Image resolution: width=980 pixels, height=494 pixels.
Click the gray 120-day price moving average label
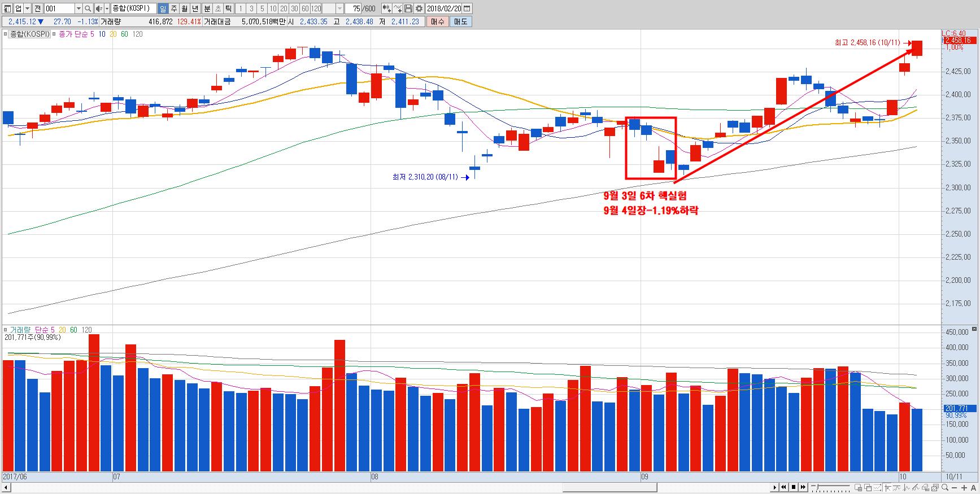coord(137,34)
